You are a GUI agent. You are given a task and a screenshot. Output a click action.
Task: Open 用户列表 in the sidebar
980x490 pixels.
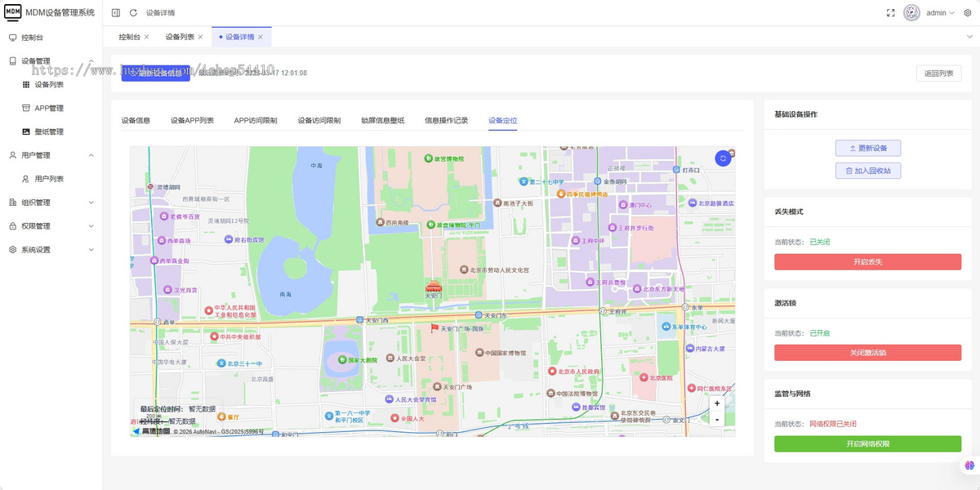point(51,179)
